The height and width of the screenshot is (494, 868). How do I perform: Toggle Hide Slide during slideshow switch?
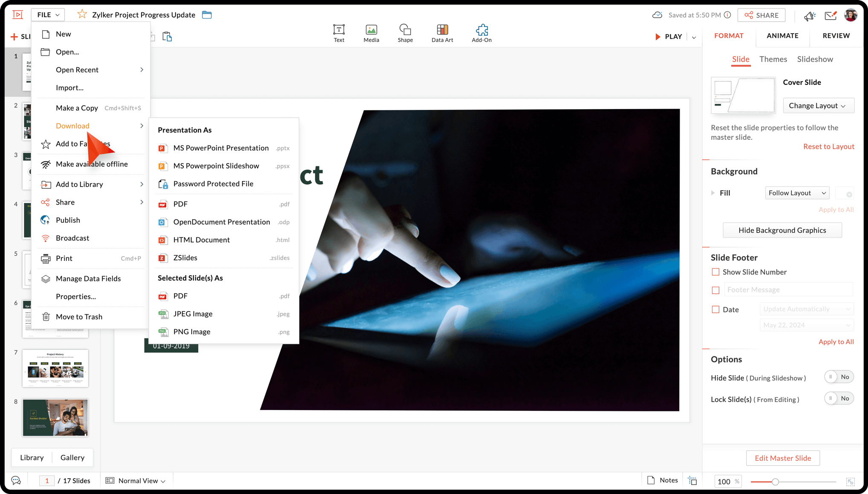(x=838, y=377)
